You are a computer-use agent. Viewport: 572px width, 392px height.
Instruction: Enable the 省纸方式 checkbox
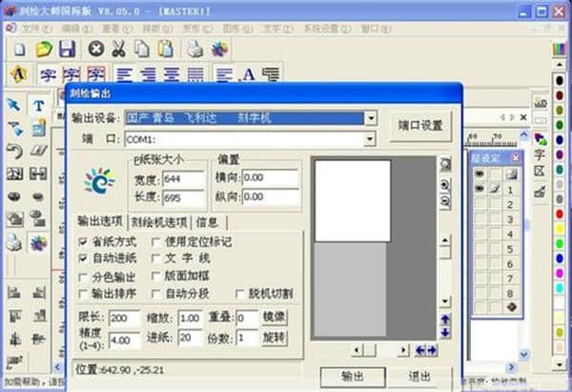pos(83,241)
